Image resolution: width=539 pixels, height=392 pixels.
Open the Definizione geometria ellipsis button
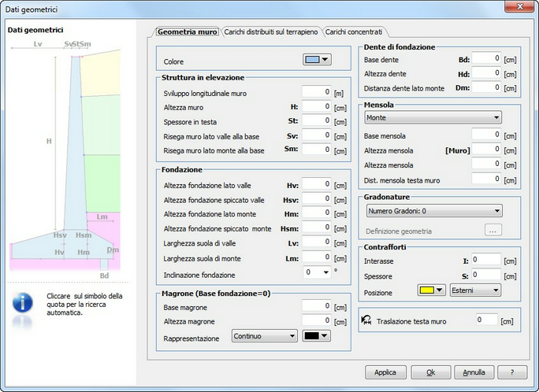click(x=493, y=231)
